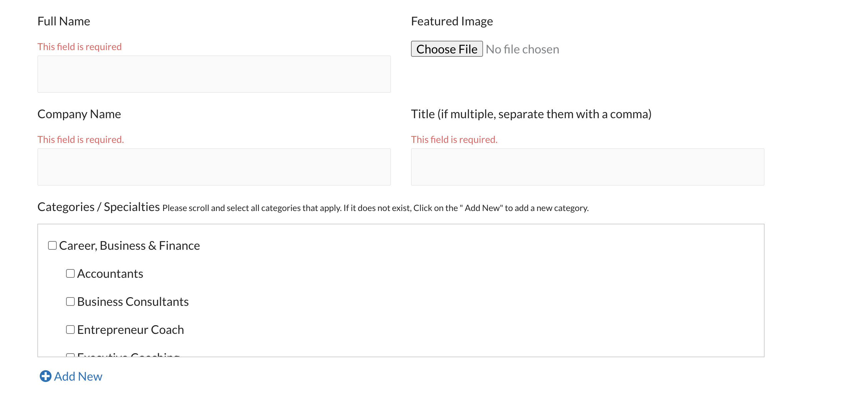This screenshot has height=408, width=868.
Task: Click into the Company Name text field
Action: point(214,167)
